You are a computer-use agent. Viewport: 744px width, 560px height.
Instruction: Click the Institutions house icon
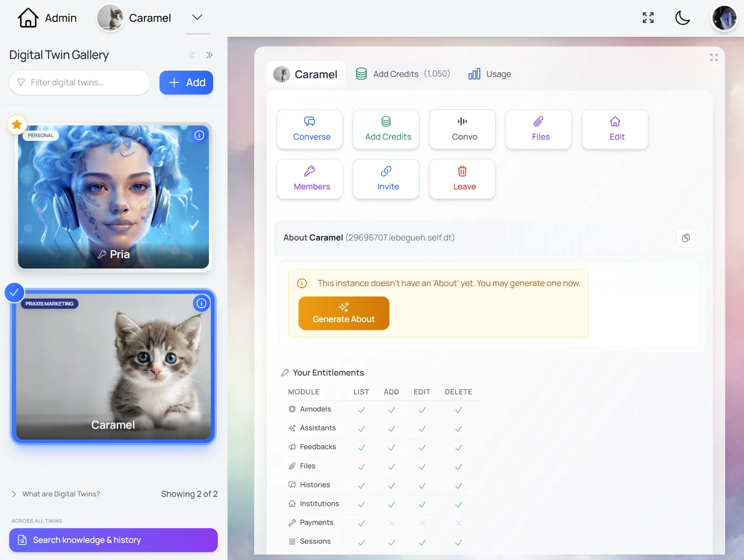(x=292, y=504)
